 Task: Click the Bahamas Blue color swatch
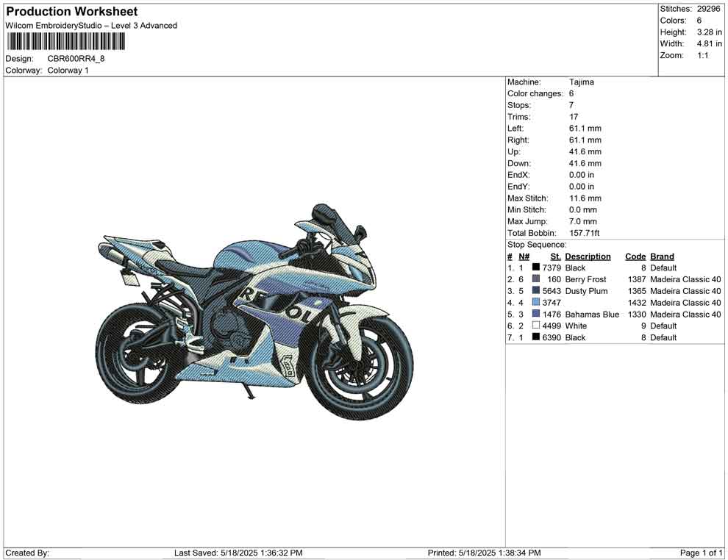click(x=536, y=314)
